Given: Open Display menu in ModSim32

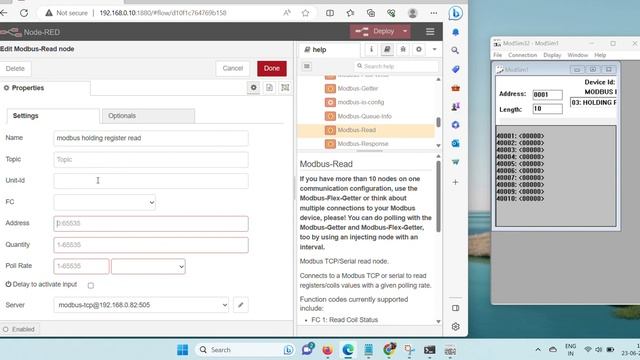Looking at the screenshot, I should [x=552, y=55].
